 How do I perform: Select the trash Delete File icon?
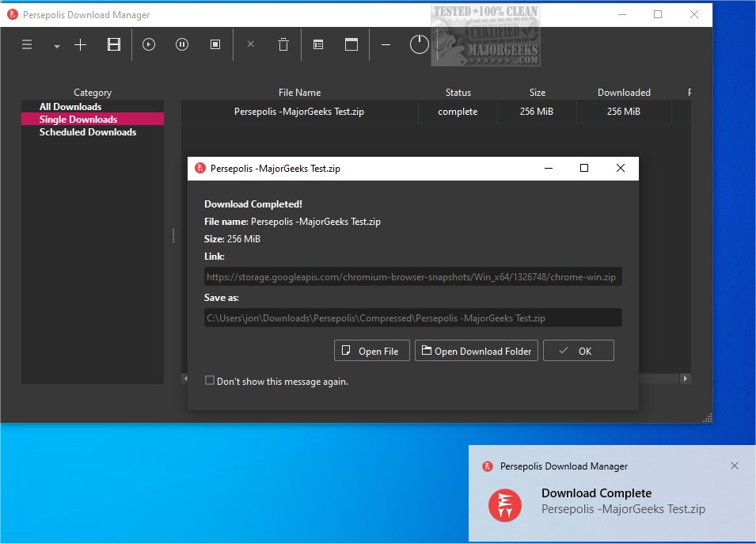[x=283, y=44]
